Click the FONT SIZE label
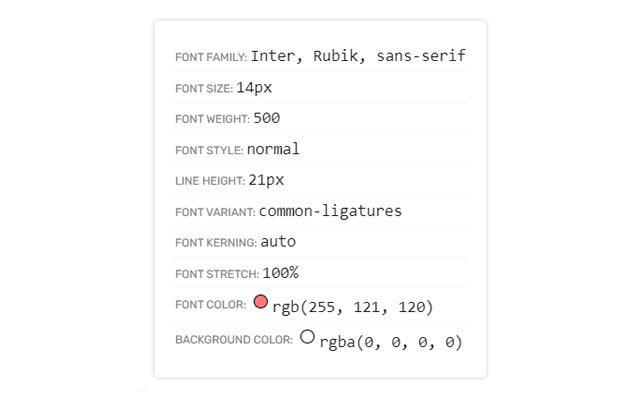 point(204,89)
